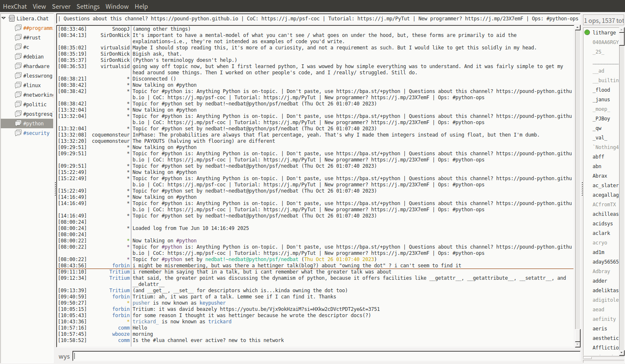The width and height of the screenshot is (625, 364).
Task: Select user abn in the user list
Action: 597,166
